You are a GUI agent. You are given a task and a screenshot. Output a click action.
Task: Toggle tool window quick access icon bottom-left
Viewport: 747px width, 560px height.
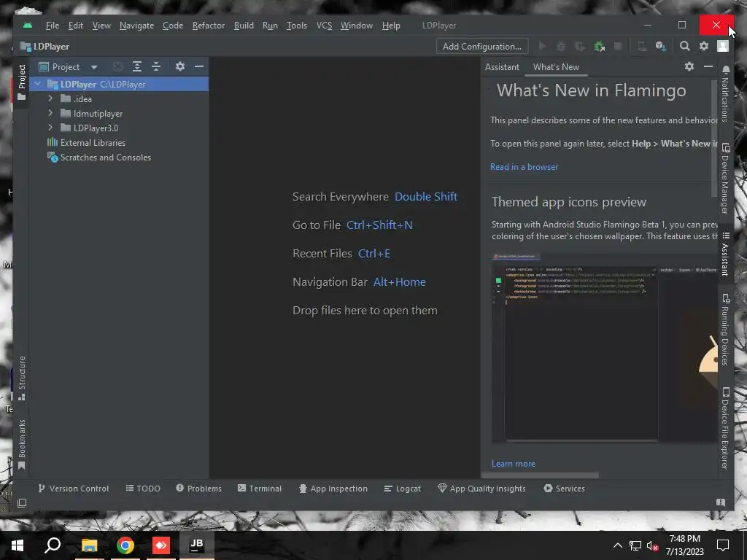pos(22,503)
